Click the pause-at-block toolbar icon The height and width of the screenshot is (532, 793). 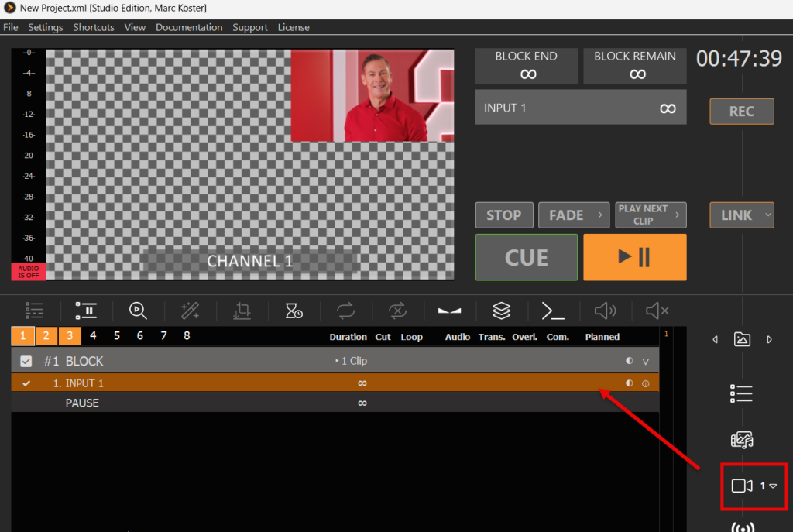pos(86,311)
